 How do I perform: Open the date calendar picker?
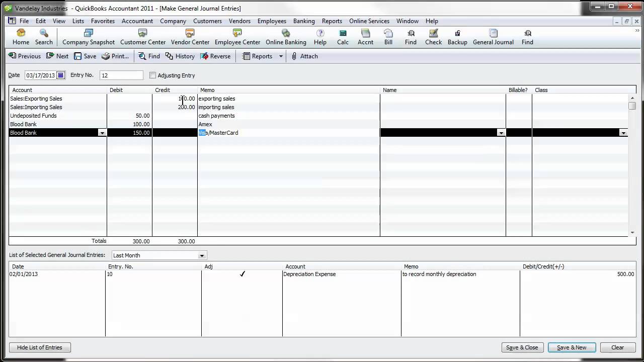pos(61,75)
